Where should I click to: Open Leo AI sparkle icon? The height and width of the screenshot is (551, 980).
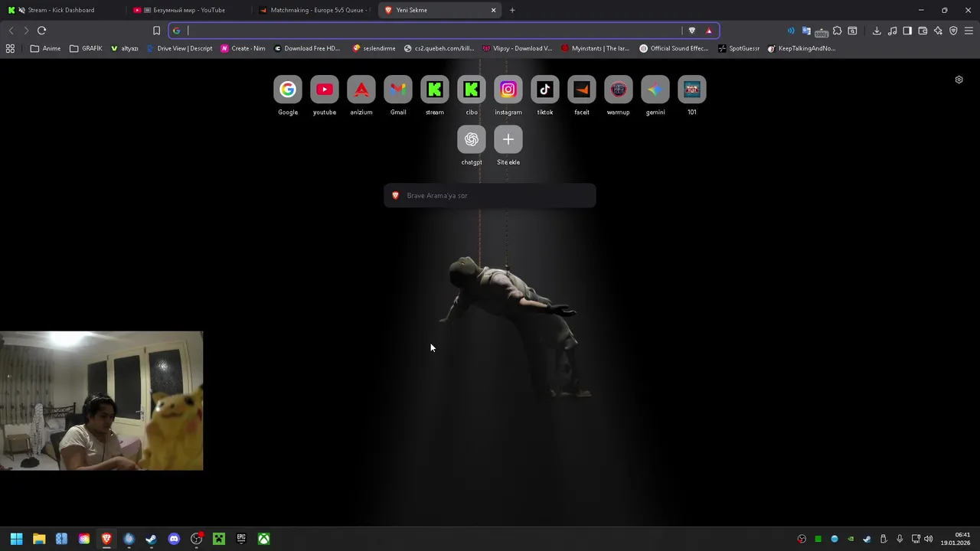pyautogui.click(x=938, y=31)
